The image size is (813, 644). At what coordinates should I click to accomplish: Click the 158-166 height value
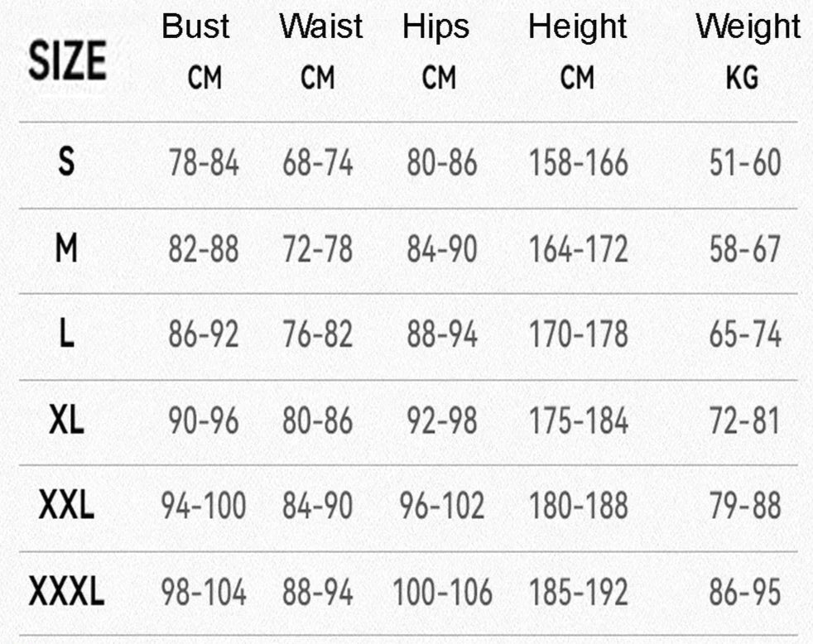pyautogui.click(x=579, y=163)
